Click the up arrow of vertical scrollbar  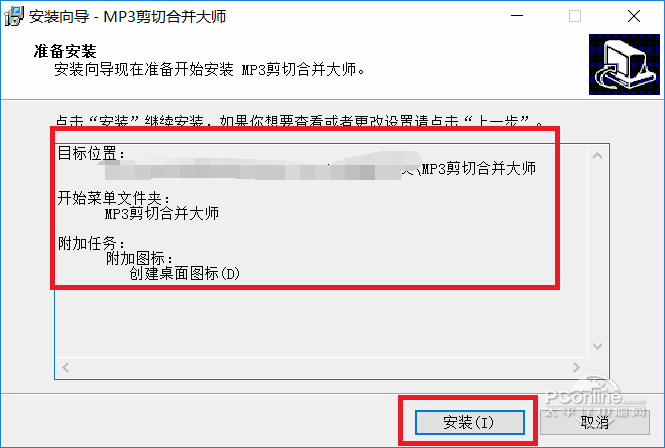[598, 156]
